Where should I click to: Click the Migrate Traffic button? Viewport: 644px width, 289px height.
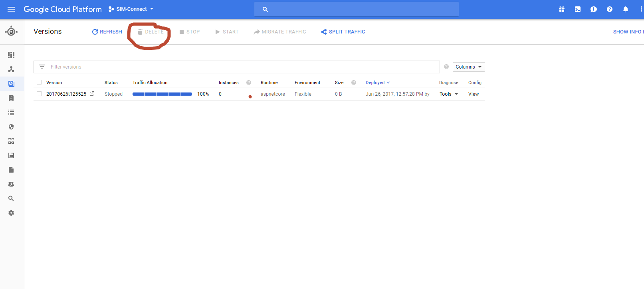tap(280, 32)
